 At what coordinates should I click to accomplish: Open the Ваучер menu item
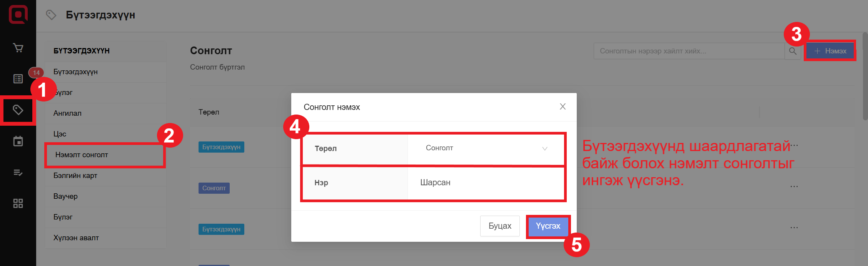[x=65, y=196]
